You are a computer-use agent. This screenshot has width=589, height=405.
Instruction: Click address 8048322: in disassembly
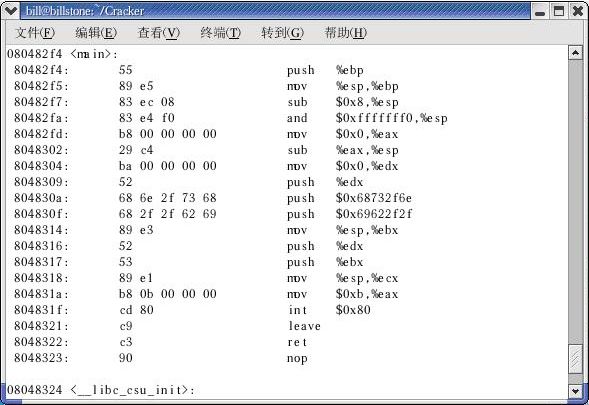pyautogui.click(x=41, y=342)
